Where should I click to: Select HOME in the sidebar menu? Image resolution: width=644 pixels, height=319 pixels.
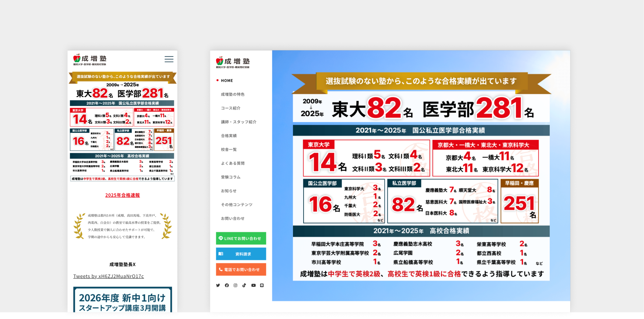point(227,80)
